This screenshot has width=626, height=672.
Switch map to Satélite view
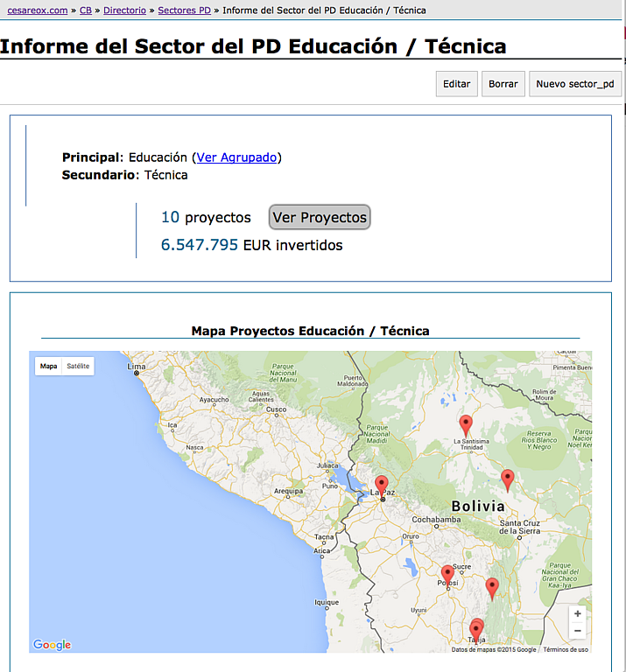(78, 366)
